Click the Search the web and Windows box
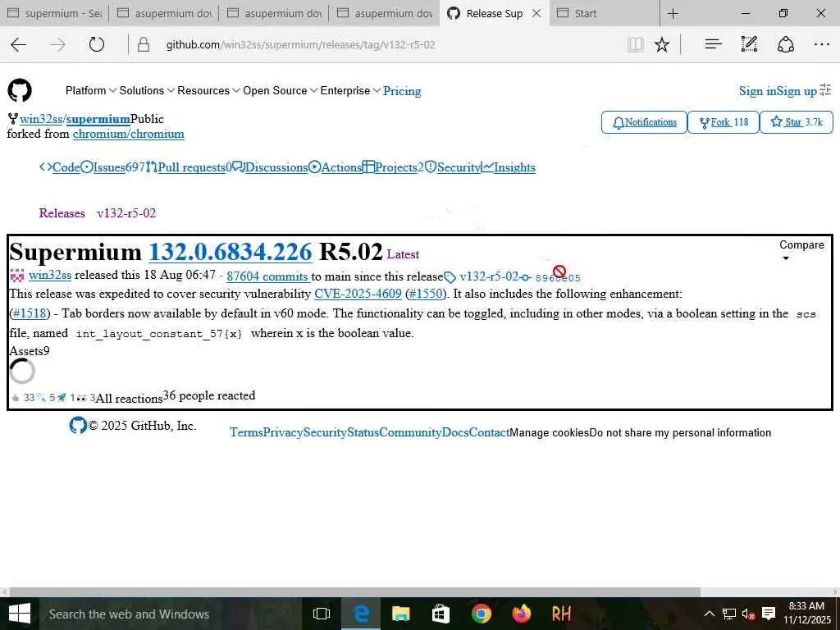Screen dimensions: 840x630 [x=171, y=614]
